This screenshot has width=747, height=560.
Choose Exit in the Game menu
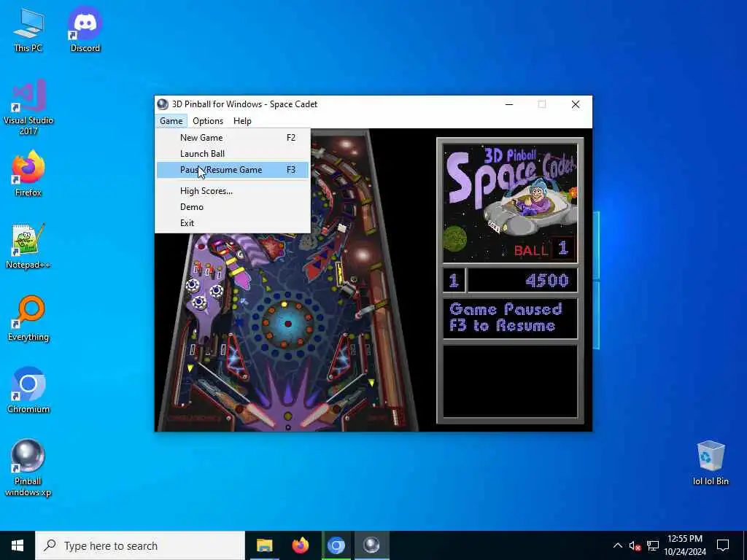tap(233, 223)
